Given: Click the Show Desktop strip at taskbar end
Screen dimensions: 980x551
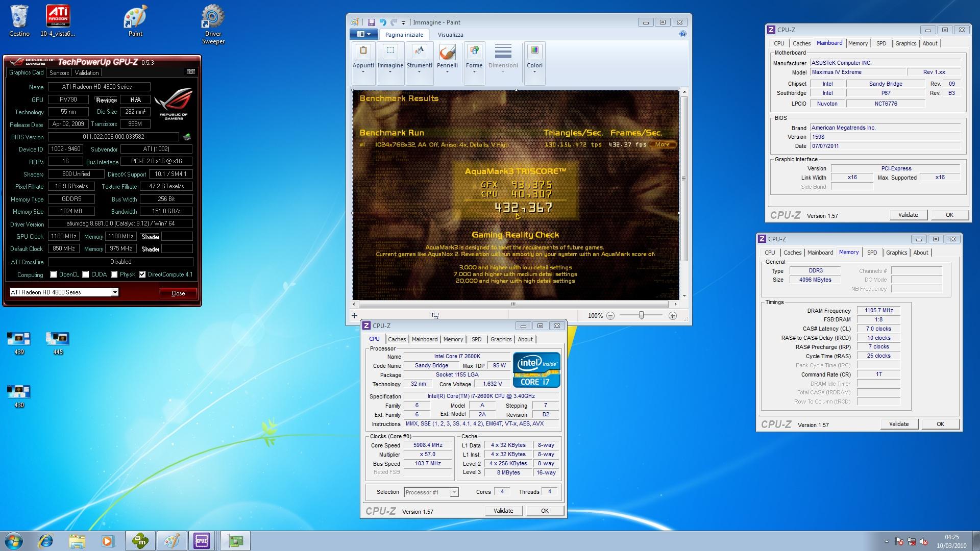Looking at the screenshot, I should tap(976, 541).
